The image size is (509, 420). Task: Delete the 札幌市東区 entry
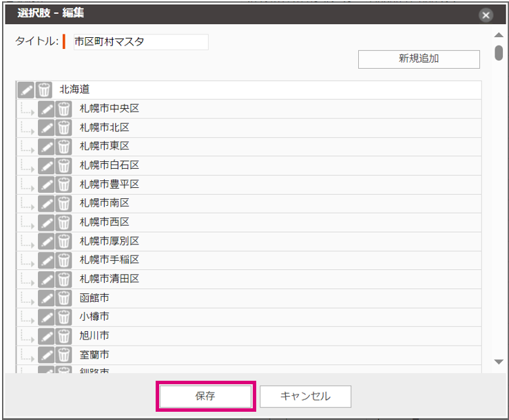tap(63, 147)
